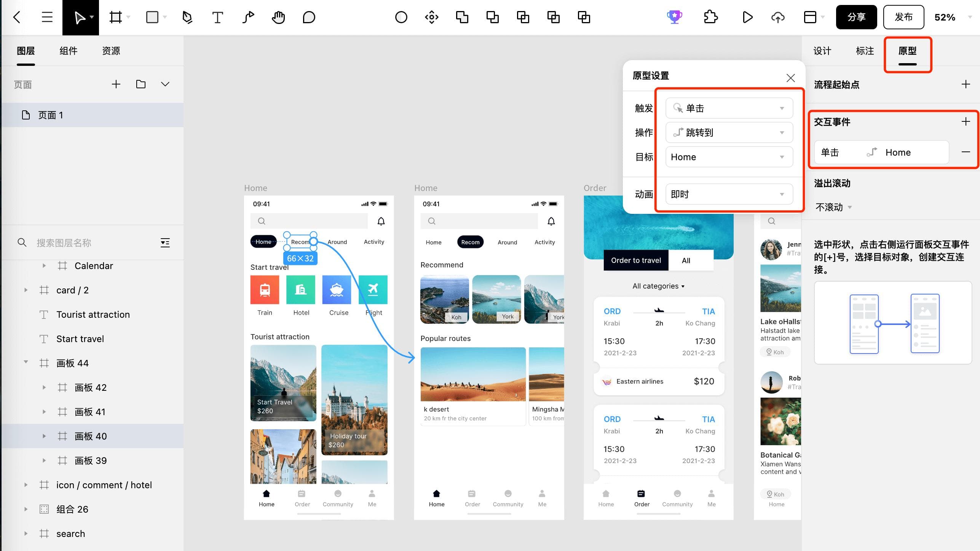Viewport: 980px width, 551px height.
Task: Collapse the 画板 44 layer
Action: tap(26, 362)
